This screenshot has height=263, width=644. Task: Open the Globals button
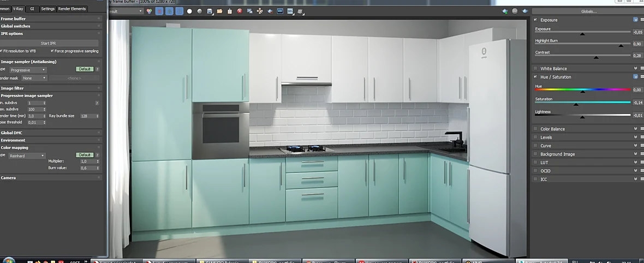(x=588, y=11)
